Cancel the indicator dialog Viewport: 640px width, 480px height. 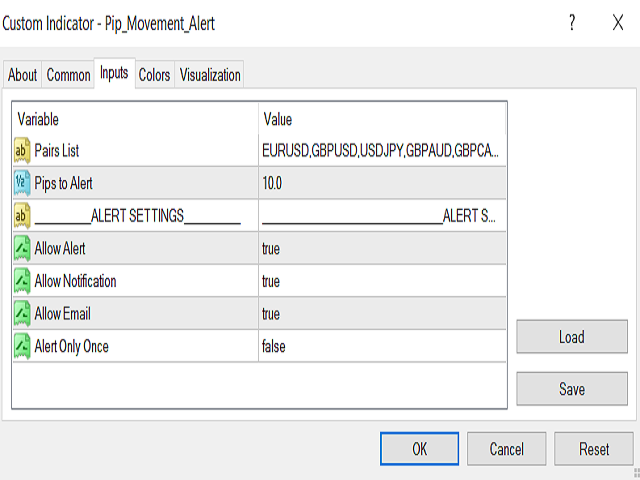pyautogui.click(x=507, y=449)
